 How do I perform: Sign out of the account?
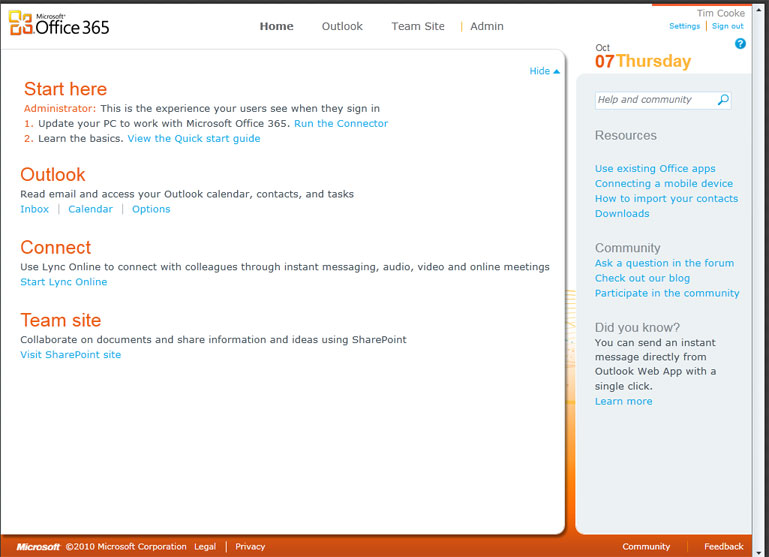(728, 26)
